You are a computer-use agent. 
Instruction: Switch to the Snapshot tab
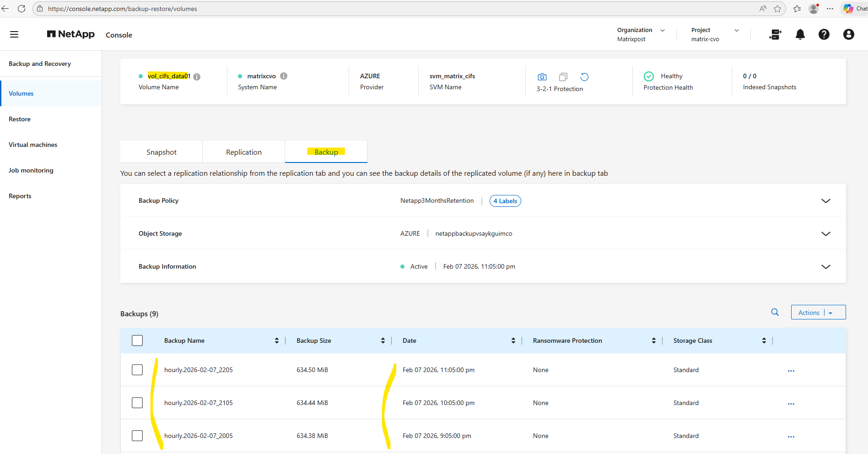[161, 152]
